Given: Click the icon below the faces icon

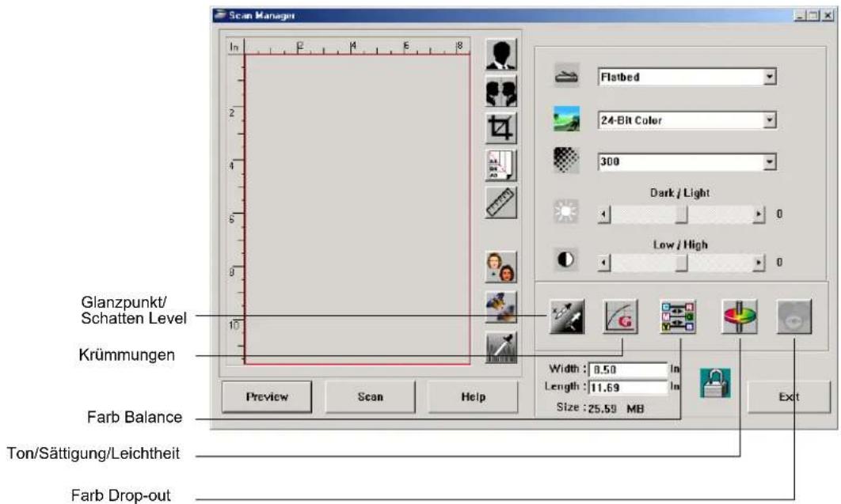Looking at the screenshot, I should pyautogui.click(x=501, y=307).
